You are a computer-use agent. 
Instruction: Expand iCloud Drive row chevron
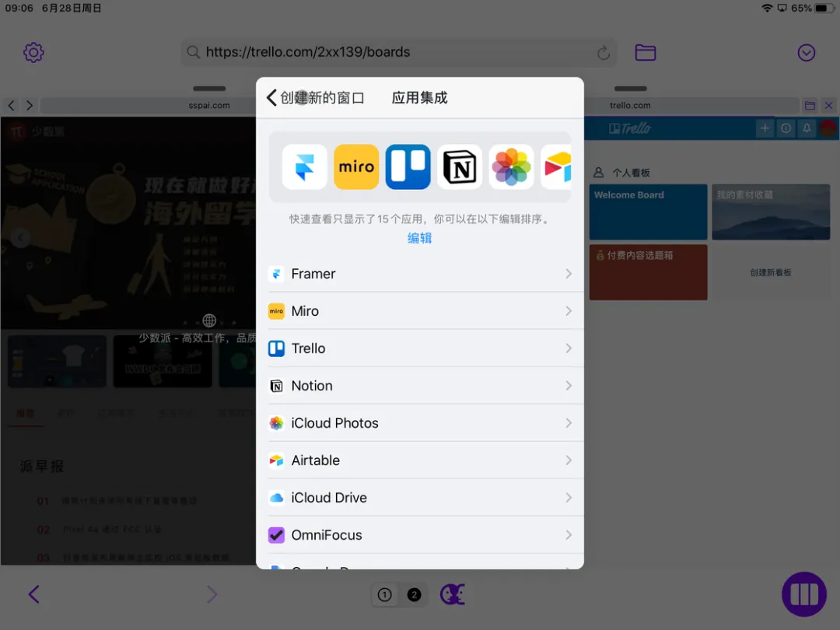click(x=569, y=498)
